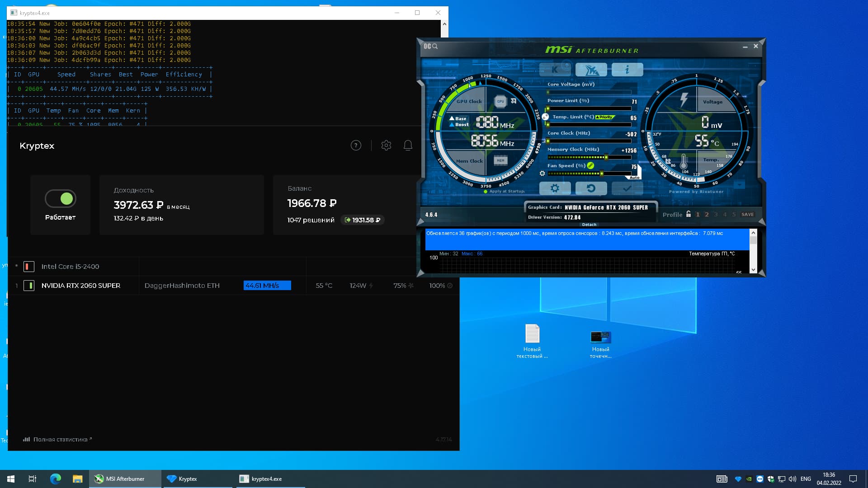
Task: Open Afterburner settings gear button
Action: click(x=555, y=188)
